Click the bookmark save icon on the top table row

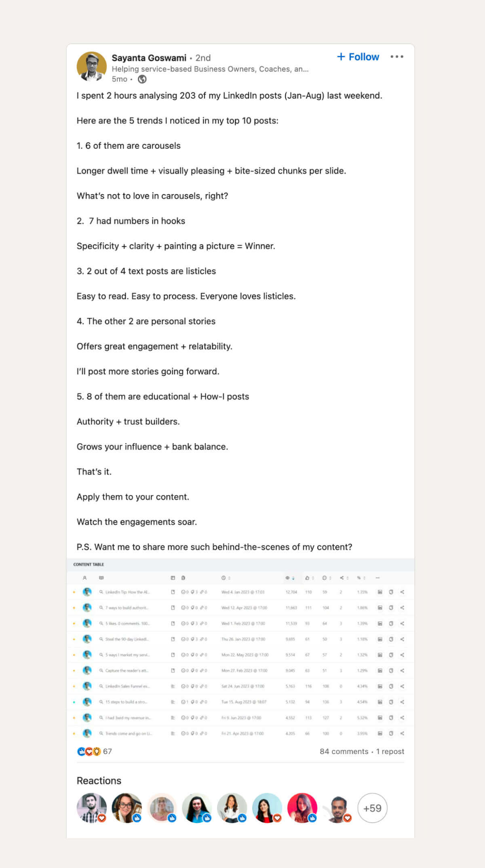coord(380,591)
